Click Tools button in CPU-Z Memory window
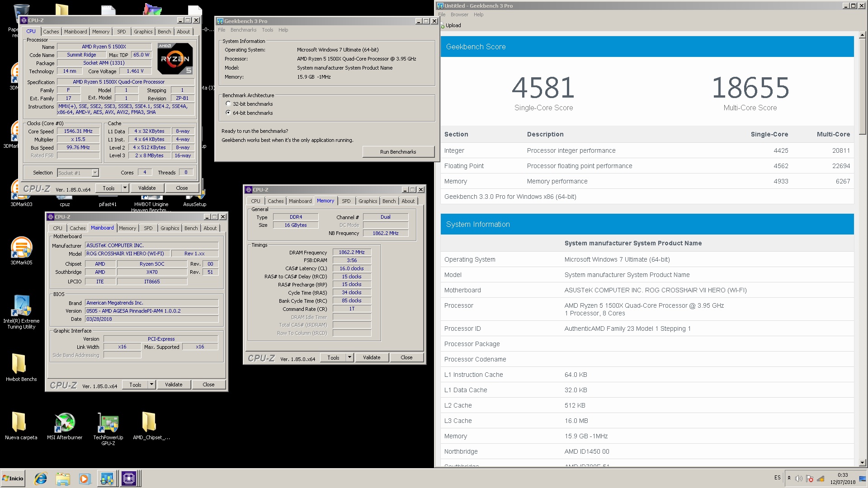868x488 pixels. pyautogui.click(x=333, y=357)
